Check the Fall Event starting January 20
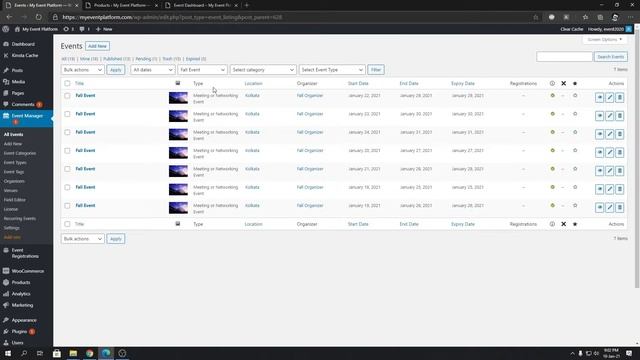The image size is (640, 360). 67,151
